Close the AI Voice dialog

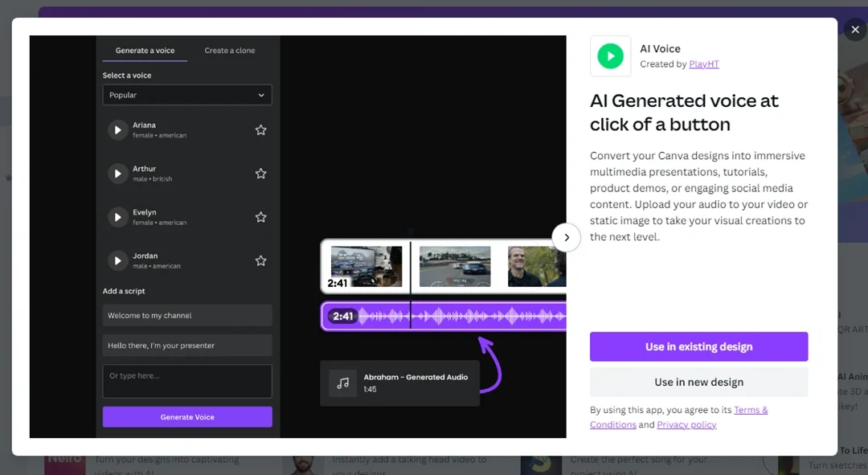point(855,30)
